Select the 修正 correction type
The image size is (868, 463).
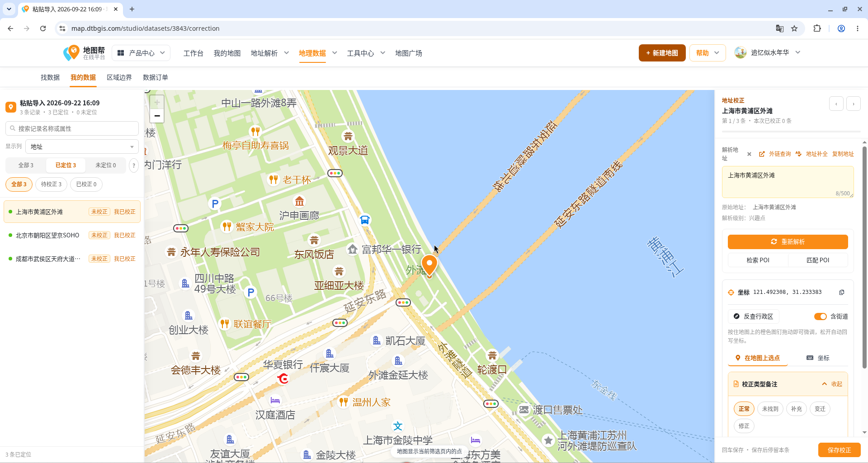tap(744, 426)
